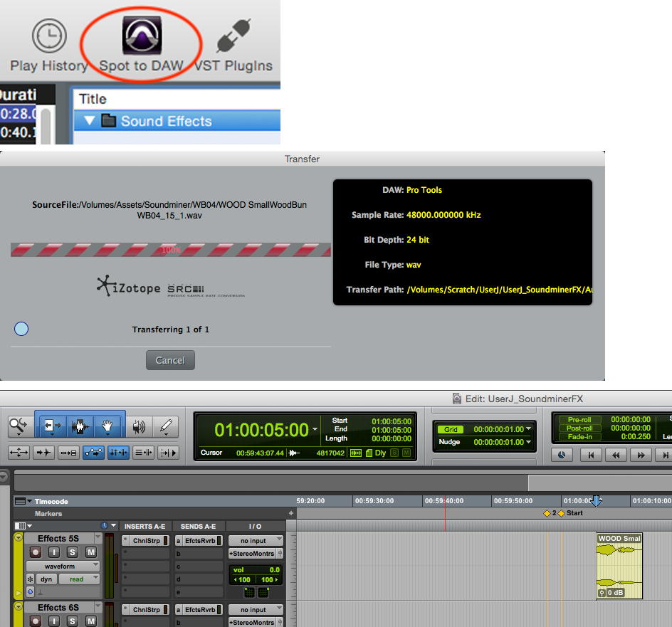The height and width of the screenshot is (627, 672).
Task: Open Nudge value dropdown arrow
Action: (528, 442)
